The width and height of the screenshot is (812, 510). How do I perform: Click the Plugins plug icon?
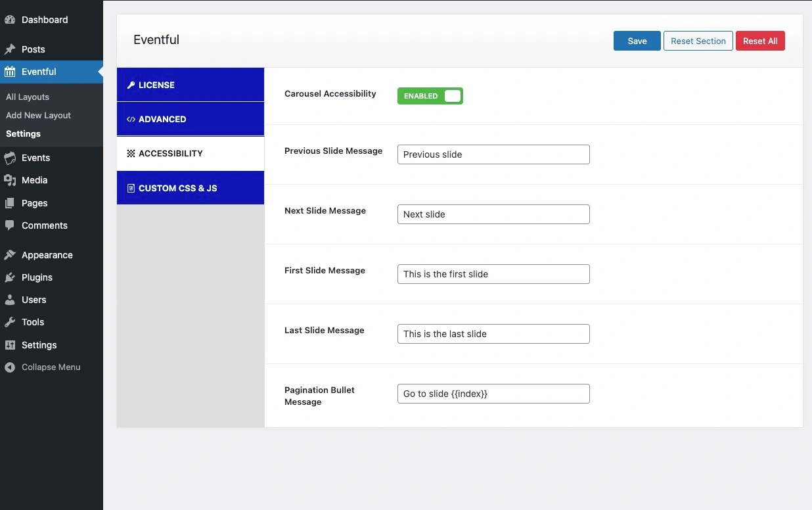[10, 277]
